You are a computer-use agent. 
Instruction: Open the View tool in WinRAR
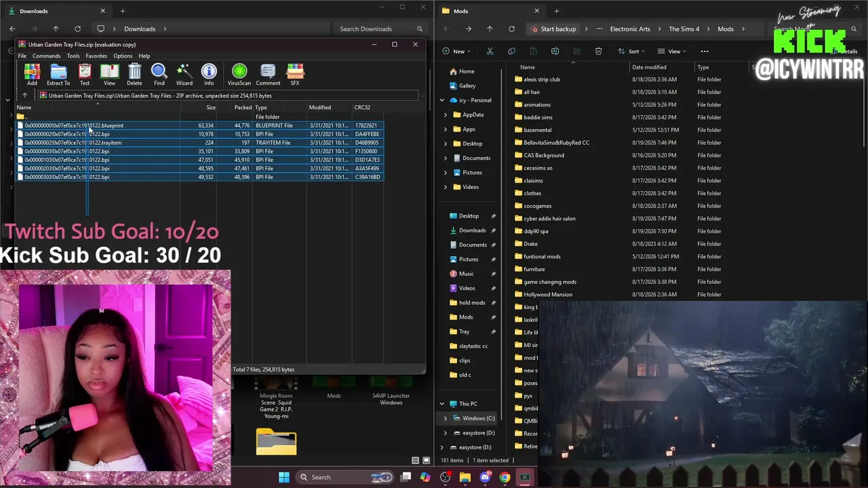[109, 74]
